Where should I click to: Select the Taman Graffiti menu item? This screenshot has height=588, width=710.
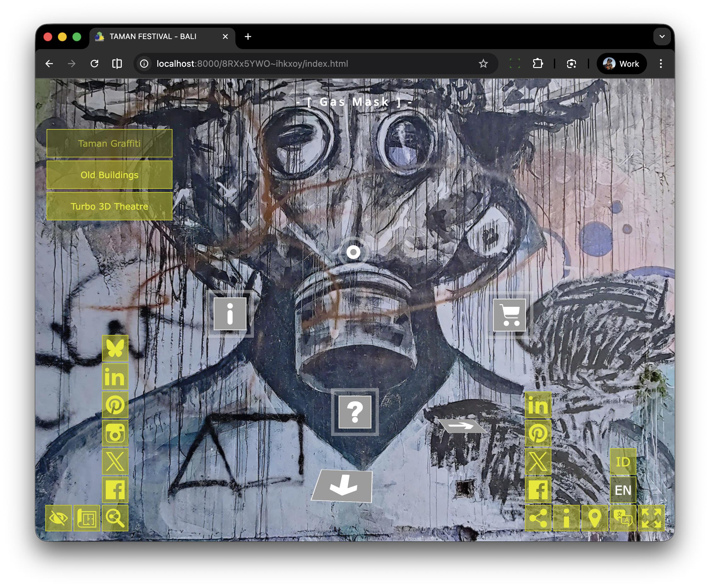point(109,143)
